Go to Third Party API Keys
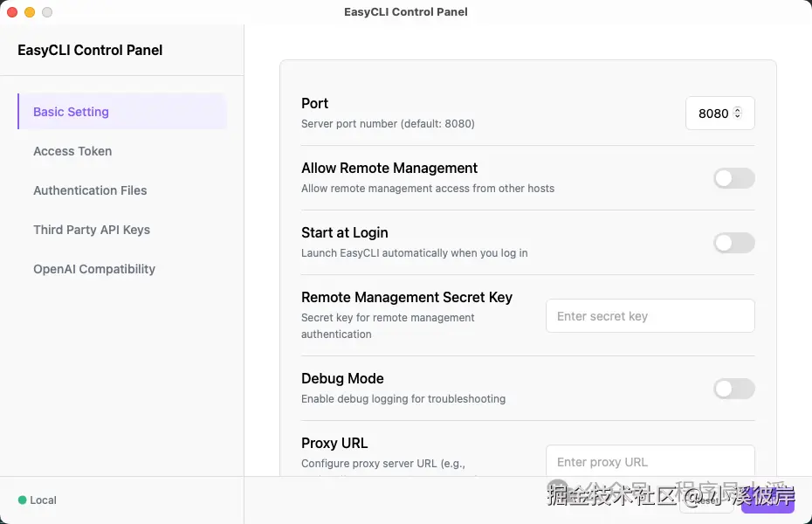The width and height of the screenshot is (812, 524). (92, 230)
